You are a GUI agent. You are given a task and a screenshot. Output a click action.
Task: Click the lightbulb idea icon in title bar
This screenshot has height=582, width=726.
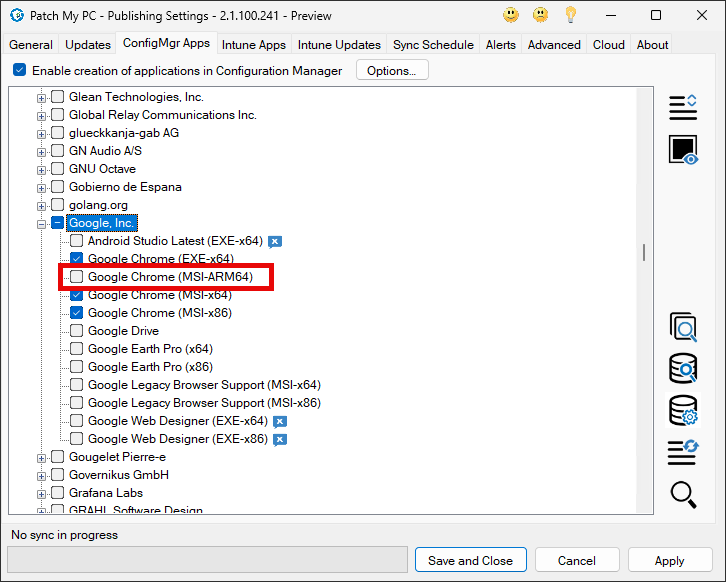point(571,15)
